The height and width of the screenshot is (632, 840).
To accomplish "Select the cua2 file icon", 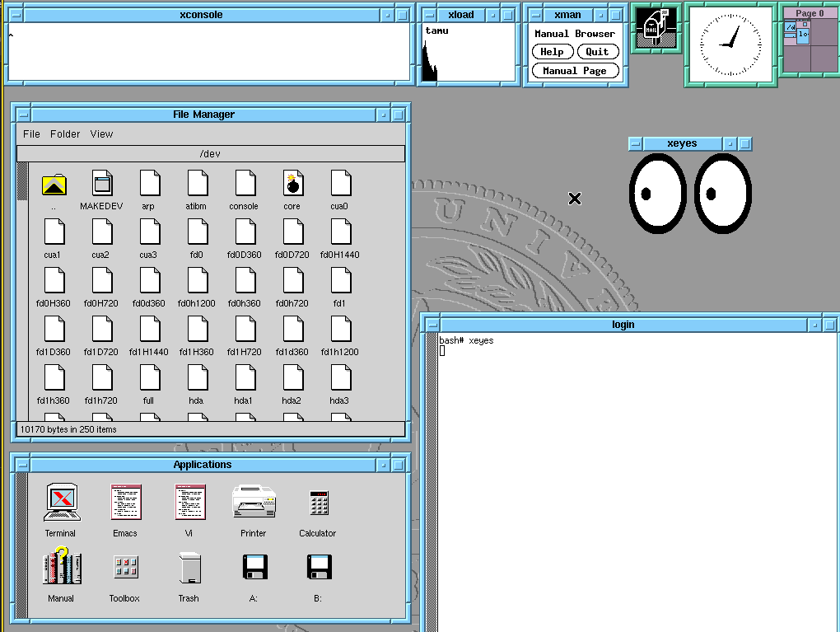I will coord(102,232).
